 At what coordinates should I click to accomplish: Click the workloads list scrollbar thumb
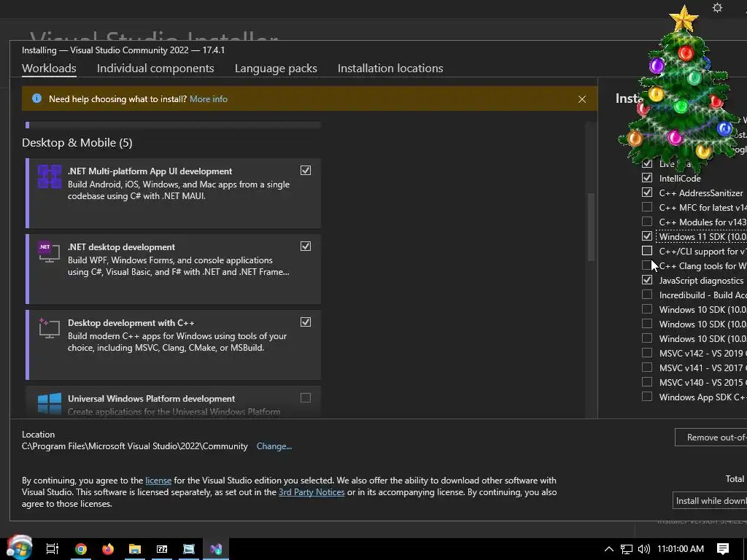click(x=591, y=227)
